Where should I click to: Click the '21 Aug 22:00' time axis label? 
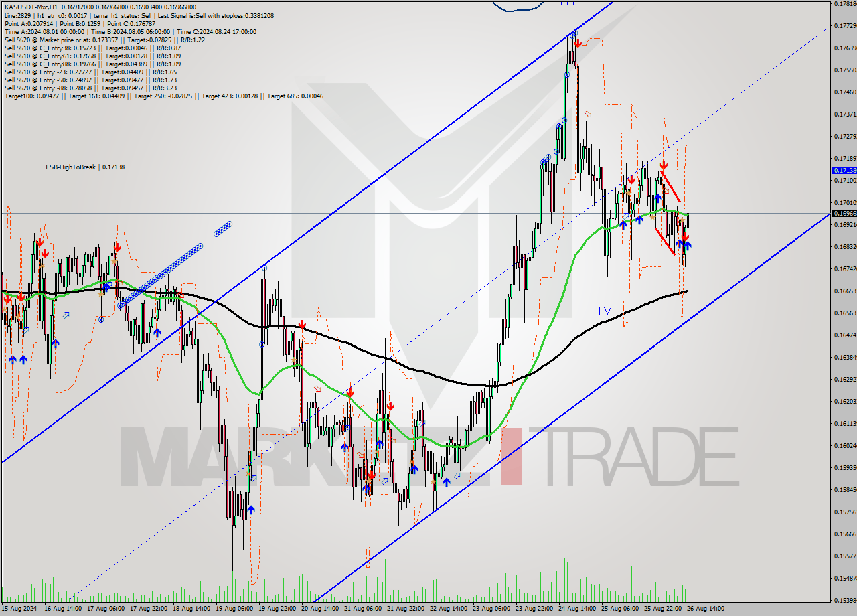[406, 609]
